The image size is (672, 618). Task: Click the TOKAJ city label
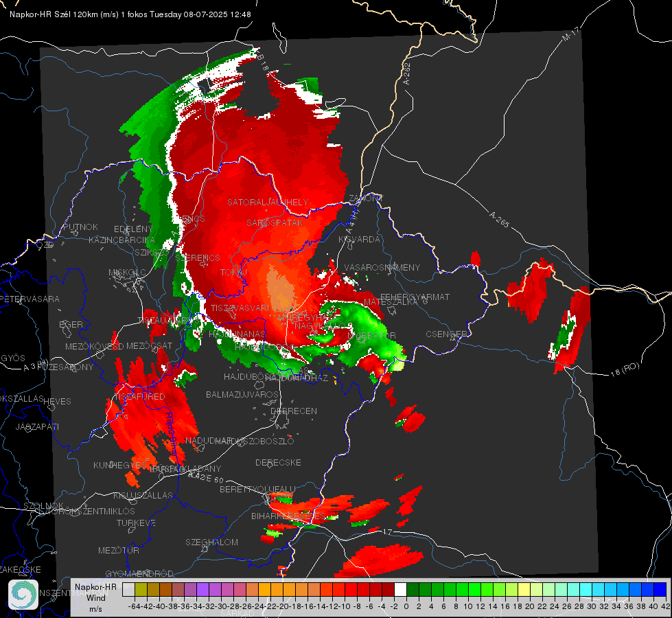click(233, 273)
